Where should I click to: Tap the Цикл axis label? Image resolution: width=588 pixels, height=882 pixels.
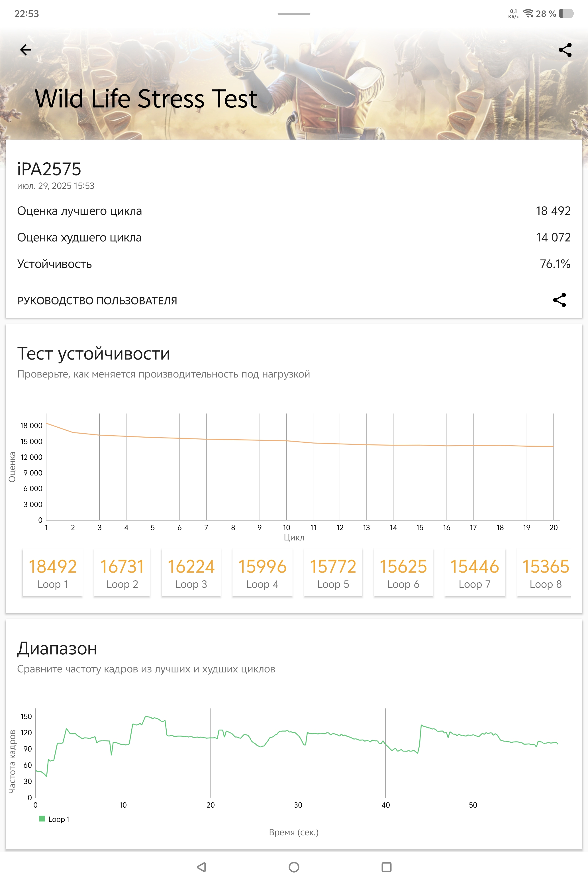[294, 537]
